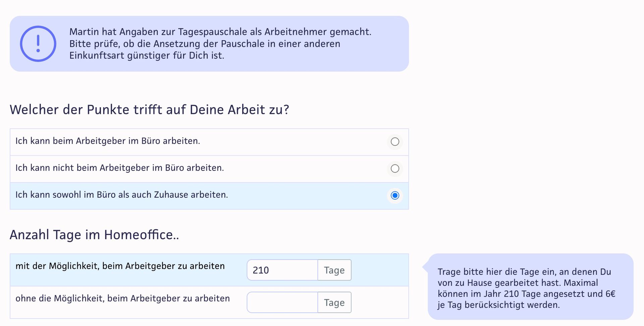
Task: Click the Tagespauschale notice banner text
Action: (x=220, y=44)
